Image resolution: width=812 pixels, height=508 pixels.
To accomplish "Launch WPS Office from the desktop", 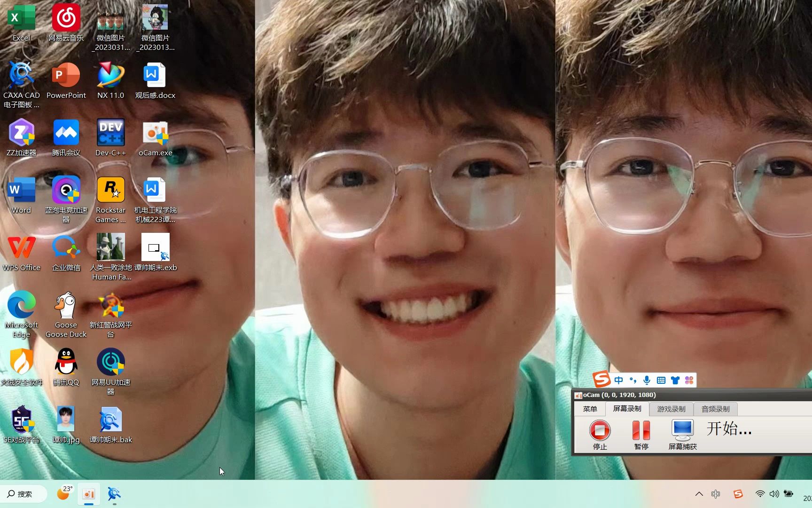I will click(21, 253).
